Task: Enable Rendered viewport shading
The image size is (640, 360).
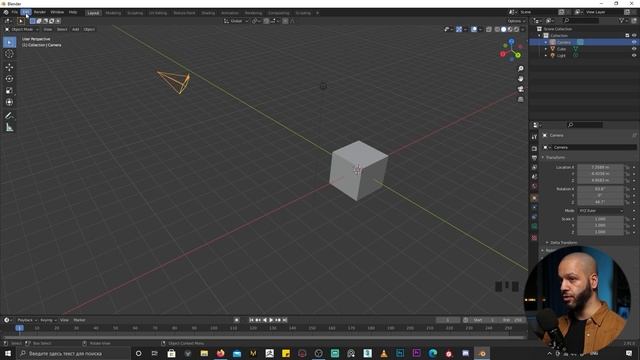Action: (516, 29)
